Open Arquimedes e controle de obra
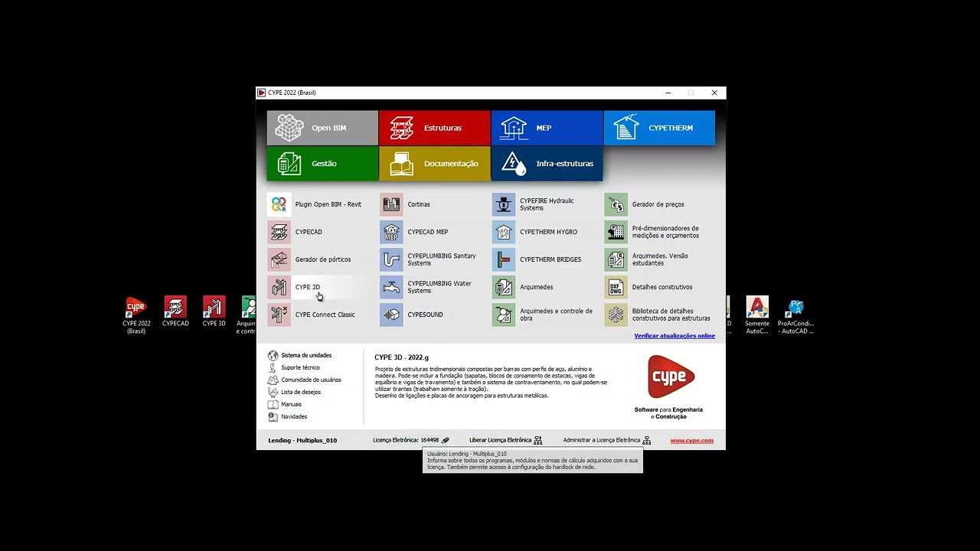 pos(544,315)
